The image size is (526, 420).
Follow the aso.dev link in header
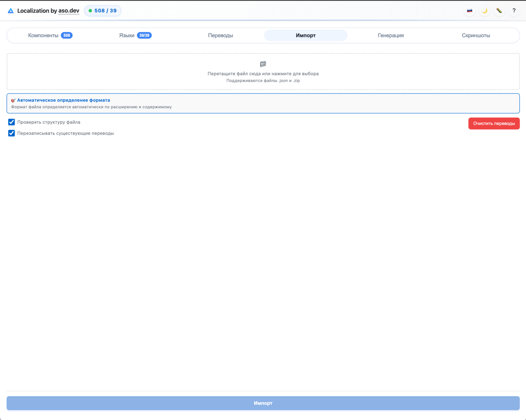point(69,11)
